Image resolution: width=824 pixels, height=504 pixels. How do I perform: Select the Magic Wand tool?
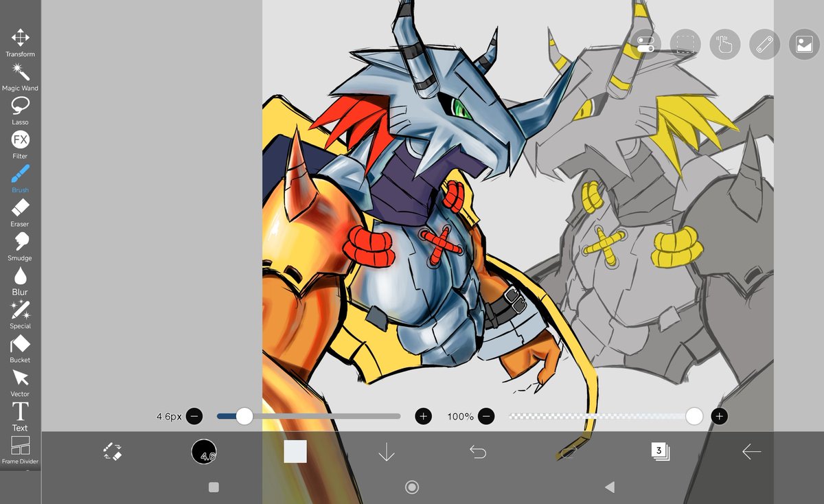coord(20,77)
